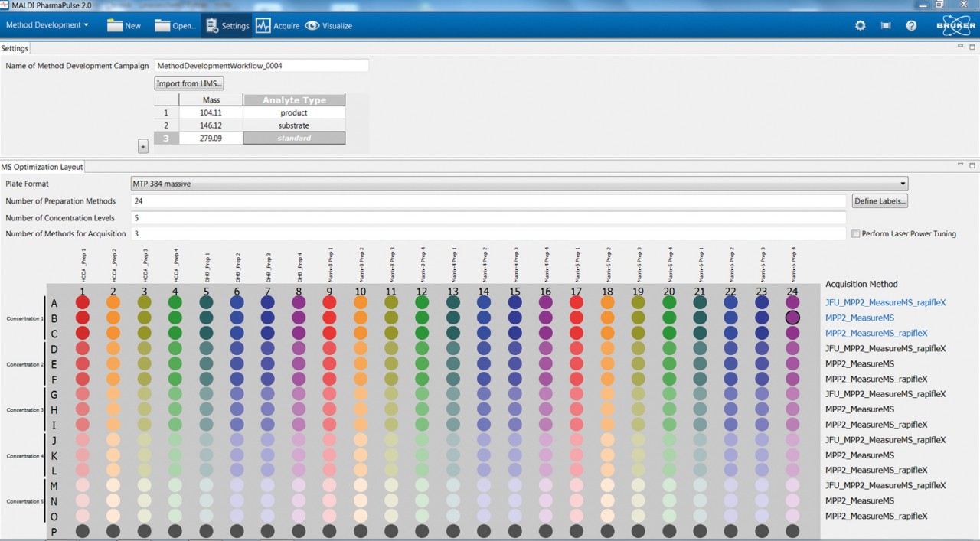Click the MS Optimization Layout tab
The image size is (980, 541).
42,166
